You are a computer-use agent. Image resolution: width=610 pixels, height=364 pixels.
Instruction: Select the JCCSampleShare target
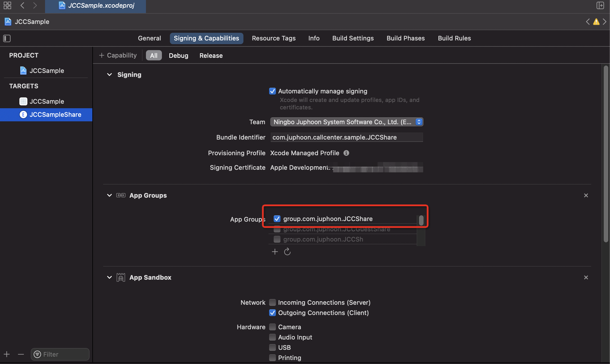tap(46, 114)
